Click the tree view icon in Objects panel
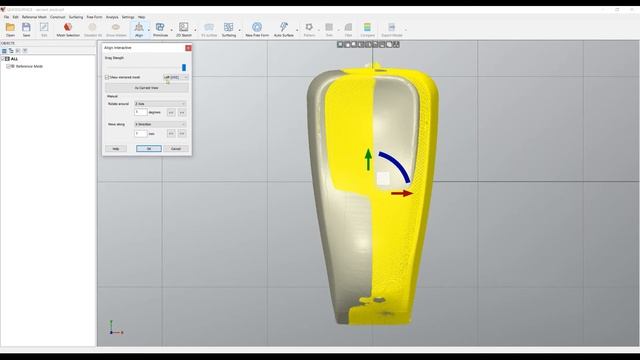Screen dimensions: 640x360 point(11,51)
